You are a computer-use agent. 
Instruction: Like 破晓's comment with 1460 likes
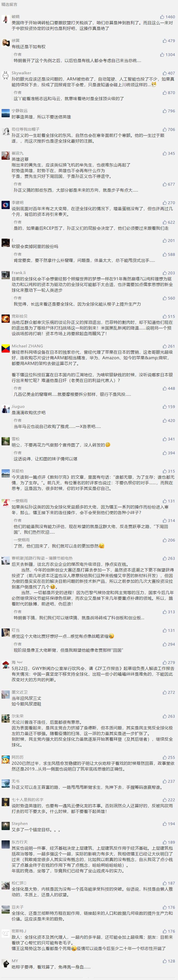pyautogui.click(x=167, y=17)
